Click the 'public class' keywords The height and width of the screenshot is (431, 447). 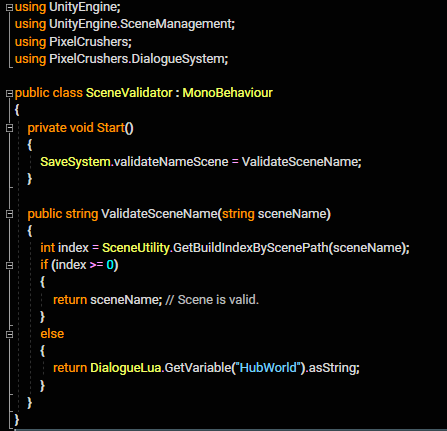(49, 93)
